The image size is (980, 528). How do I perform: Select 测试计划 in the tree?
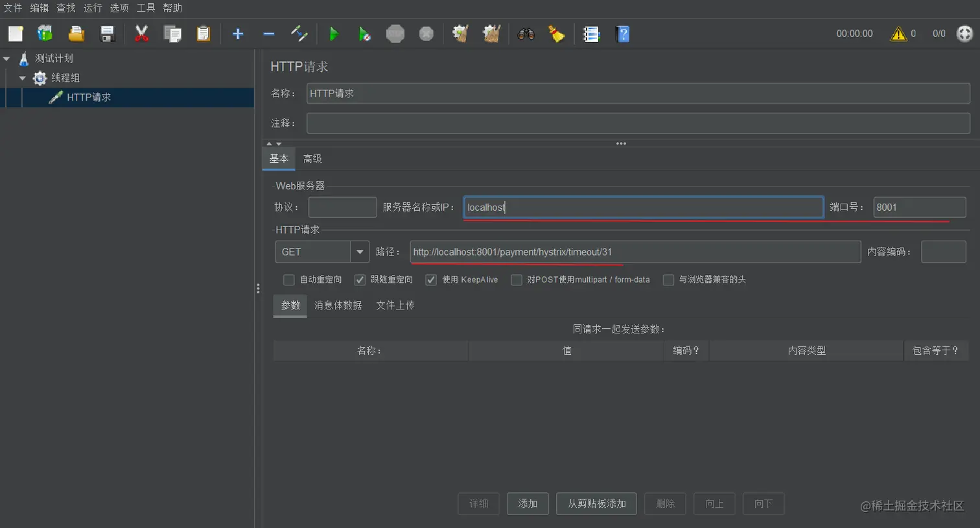point(54,58)
